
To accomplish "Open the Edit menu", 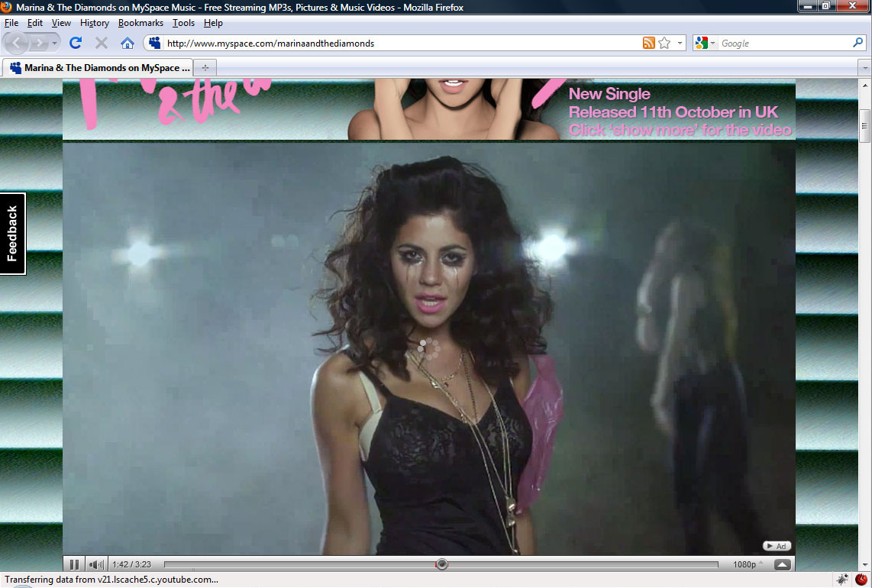I will [x=34, y=23].
